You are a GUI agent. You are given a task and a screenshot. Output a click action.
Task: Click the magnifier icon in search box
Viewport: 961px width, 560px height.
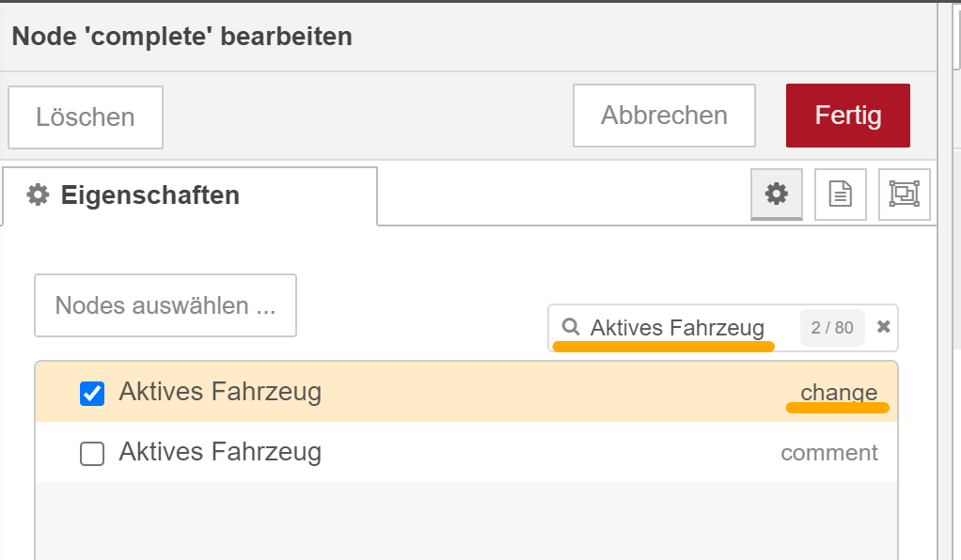[571, 327]
